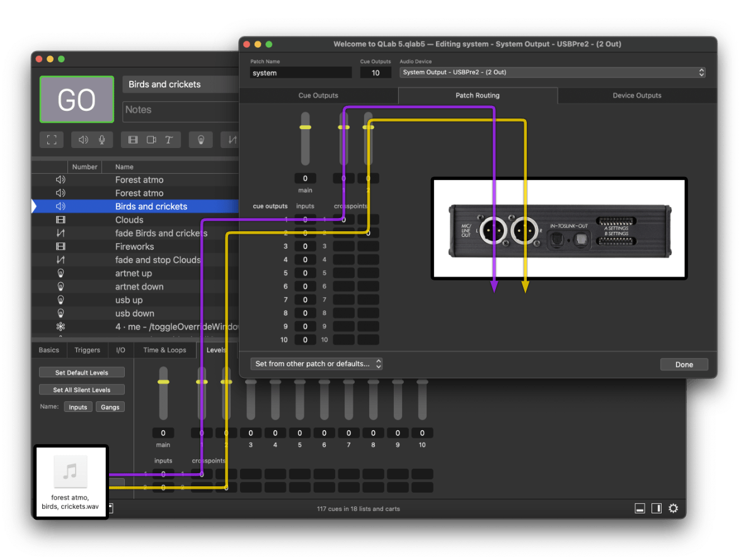Click filmstrip icon beside Clouds cue
Viewport: 741px width, 560px height.
tap(60, 220)
